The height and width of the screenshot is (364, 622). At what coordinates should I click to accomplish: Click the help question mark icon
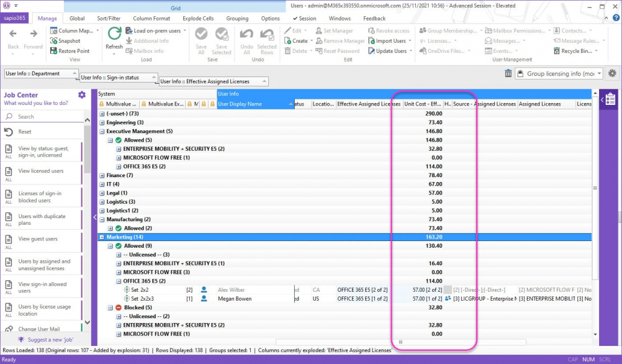pyautogui.click(x=616, y=18)
